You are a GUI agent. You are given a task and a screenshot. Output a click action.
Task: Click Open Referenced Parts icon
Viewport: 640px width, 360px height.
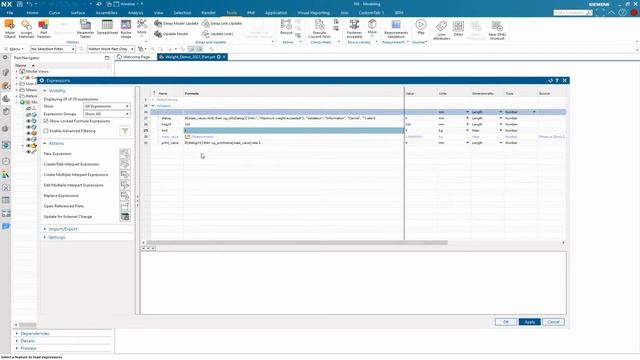point(125,206)
